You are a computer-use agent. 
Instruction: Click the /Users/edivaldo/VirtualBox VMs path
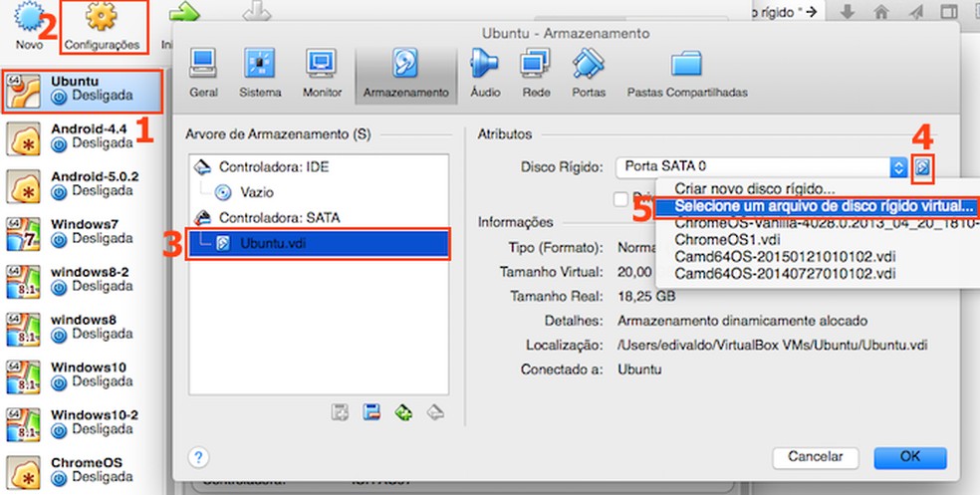coord(773,345)
